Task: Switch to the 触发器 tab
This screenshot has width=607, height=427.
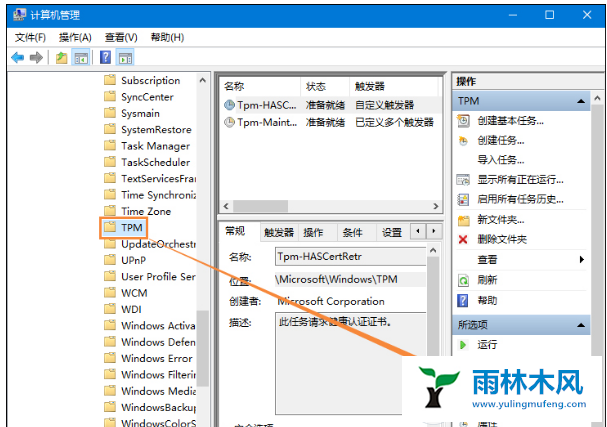Action: click(x=279, y=232)
